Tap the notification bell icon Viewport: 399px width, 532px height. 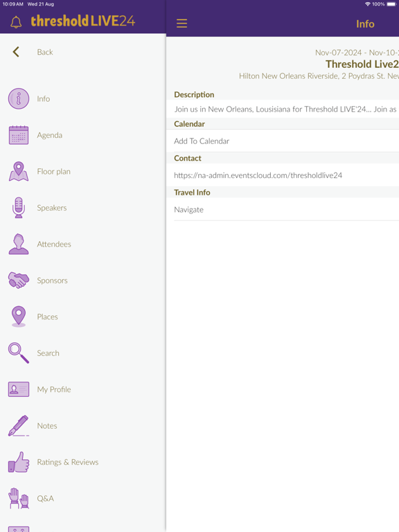pyautogui.click(x=16, y=22)
